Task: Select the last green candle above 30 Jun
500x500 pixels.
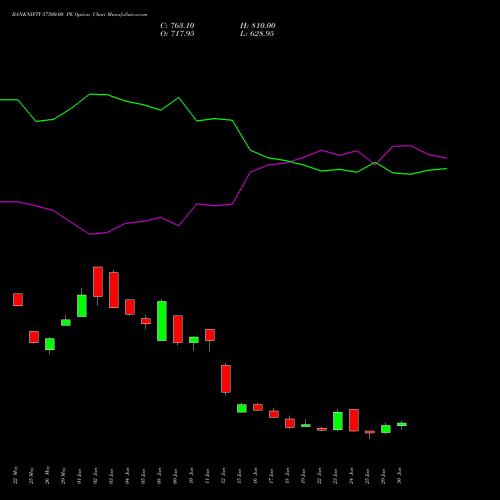Action: [402, 424]
